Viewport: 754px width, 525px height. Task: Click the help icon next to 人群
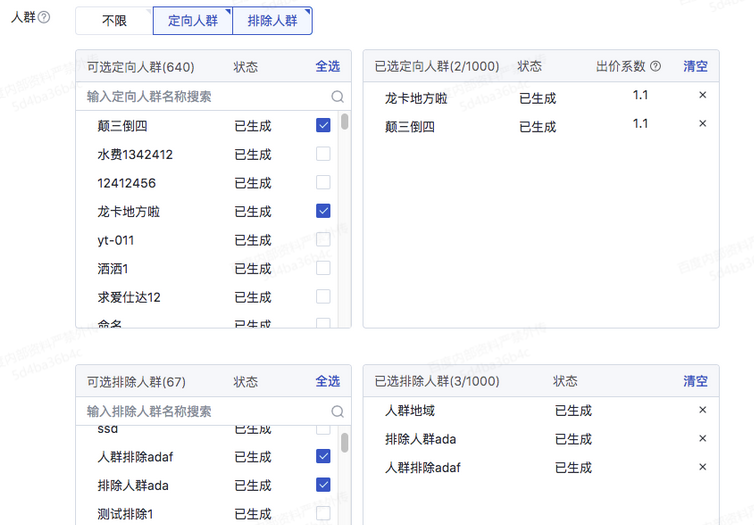coord(44,17)
